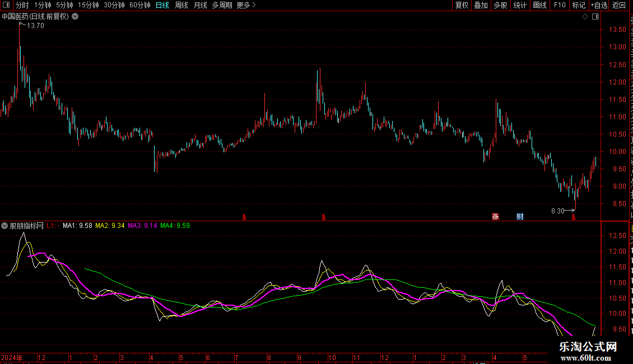Open dropdown beside 中国医药 chart title

75,17
